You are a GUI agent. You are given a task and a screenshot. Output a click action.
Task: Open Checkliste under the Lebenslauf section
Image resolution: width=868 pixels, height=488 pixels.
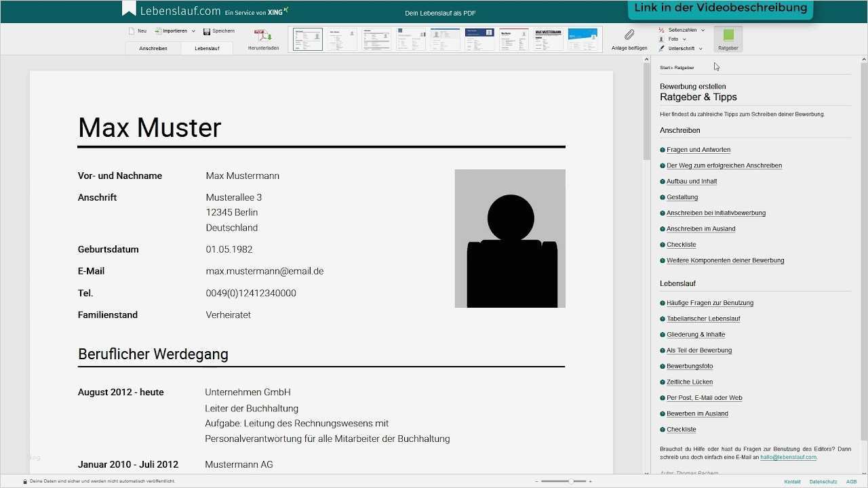coord(682,430)
